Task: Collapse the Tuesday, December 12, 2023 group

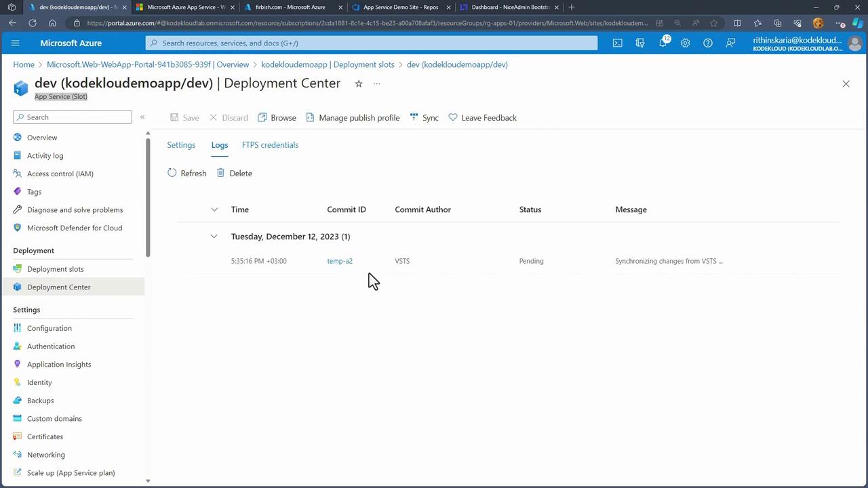Action: tap(214, 237)
